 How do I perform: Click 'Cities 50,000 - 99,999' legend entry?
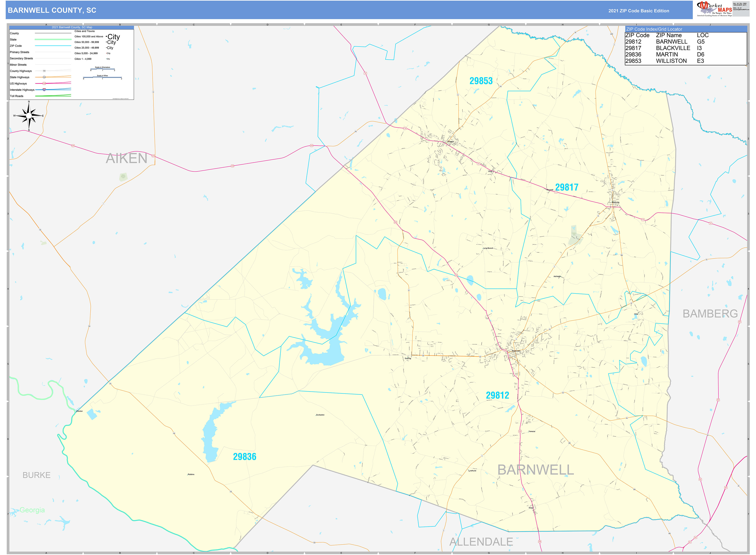click(87, 42)
